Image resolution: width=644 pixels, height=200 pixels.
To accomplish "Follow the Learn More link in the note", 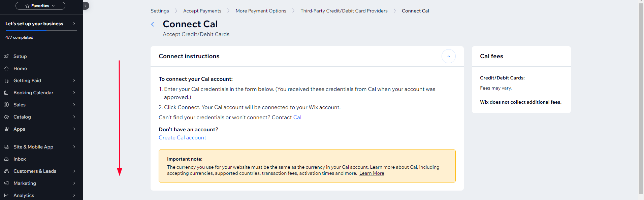I will click(x=372, y=173).
